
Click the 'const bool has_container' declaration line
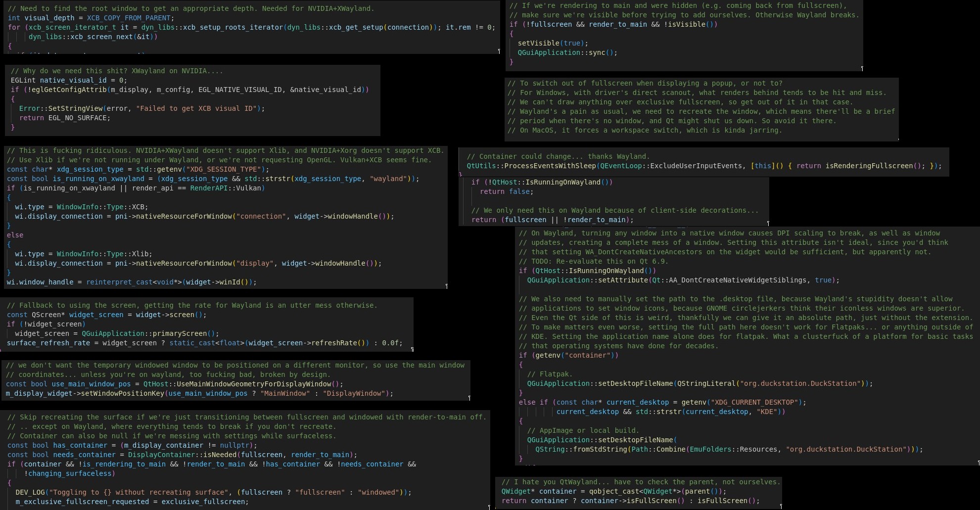click(132, 445)
